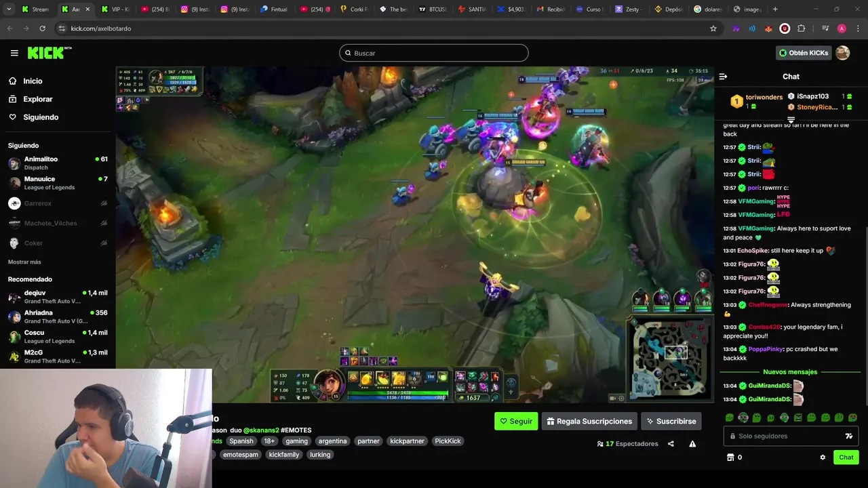Screen dimensions: 868x488
Task: Click the 17 Espectadores viewer count
Action: [628, 444]
